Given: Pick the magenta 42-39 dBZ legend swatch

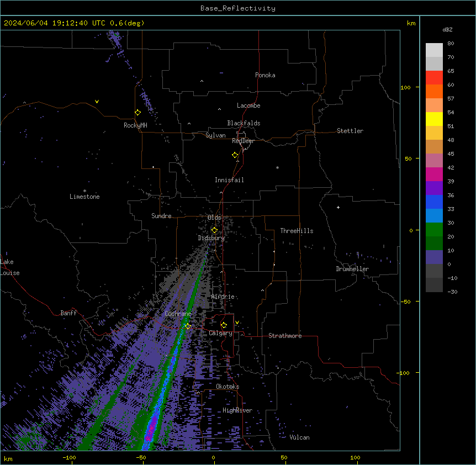Looking at the screenshot, I should 434,174.
